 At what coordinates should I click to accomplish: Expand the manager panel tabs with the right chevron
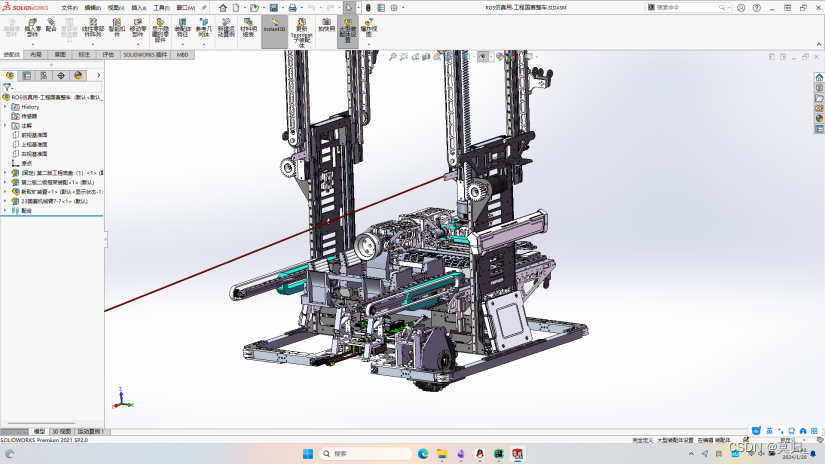98,76
